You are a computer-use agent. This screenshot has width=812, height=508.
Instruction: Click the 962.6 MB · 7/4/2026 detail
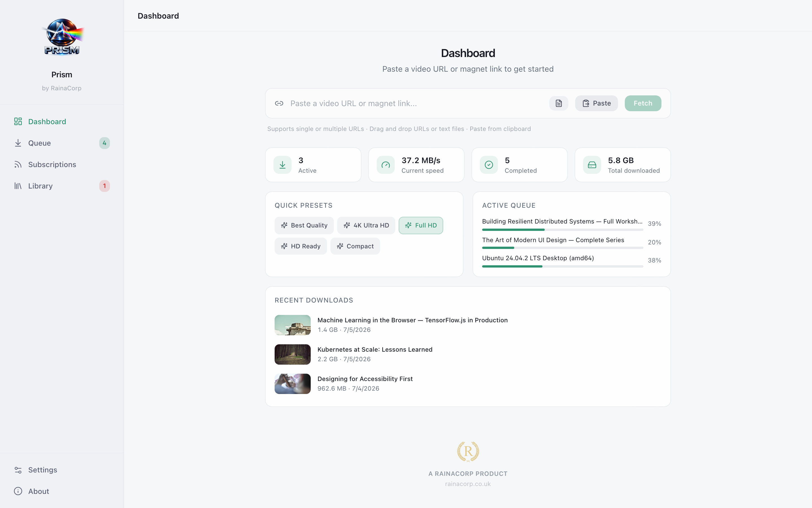(x=348, y=388)
